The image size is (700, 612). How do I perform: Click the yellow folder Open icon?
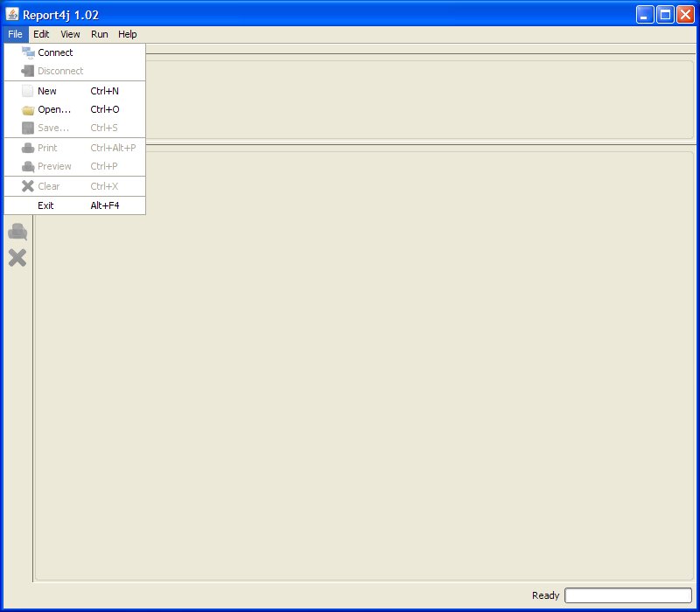28,110
